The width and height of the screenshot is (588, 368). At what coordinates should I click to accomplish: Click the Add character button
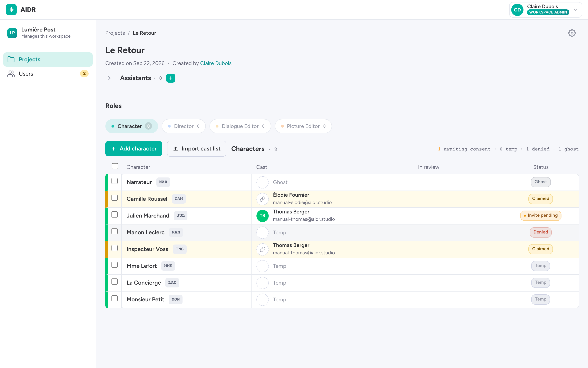[x=134, y=149]
